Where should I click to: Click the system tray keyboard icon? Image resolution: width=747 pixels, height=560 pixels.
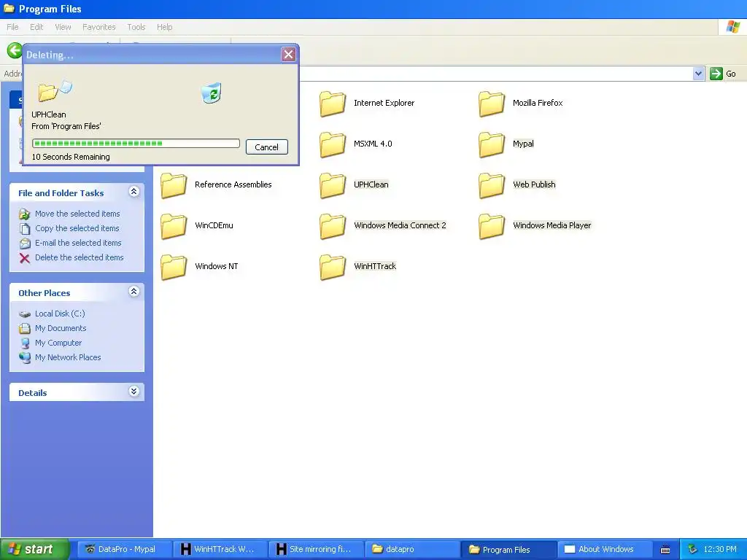[x=665, y=550]
